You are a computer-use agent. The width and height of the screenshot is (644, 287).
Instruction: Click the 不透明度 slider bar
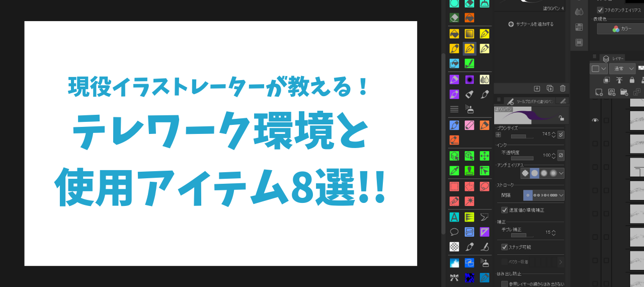coord(522,158)
